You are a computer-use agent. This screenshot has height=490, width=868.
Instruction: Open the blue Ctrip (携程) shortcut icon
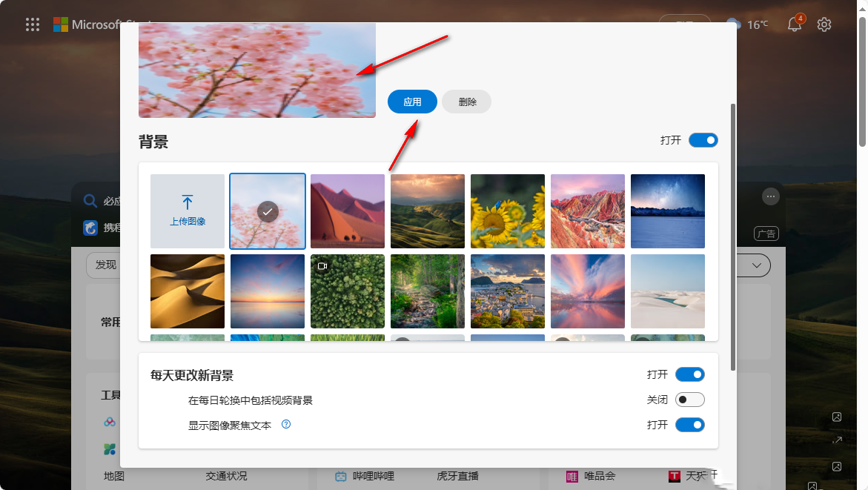[90, 228]
